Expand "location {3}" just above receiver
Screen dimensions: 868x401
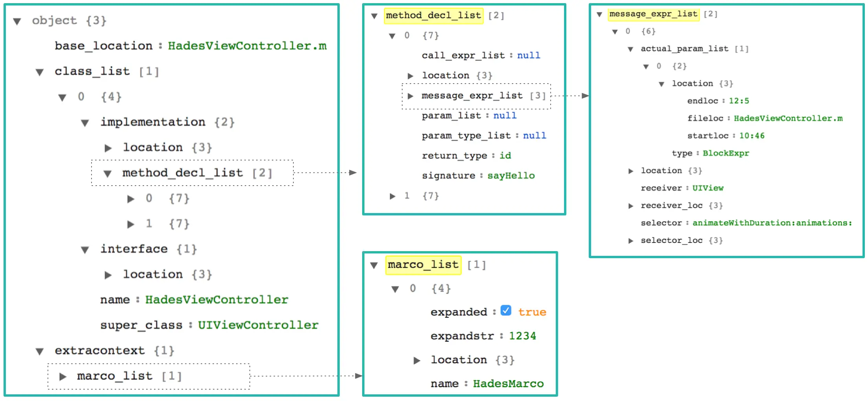tap(631, 171)
